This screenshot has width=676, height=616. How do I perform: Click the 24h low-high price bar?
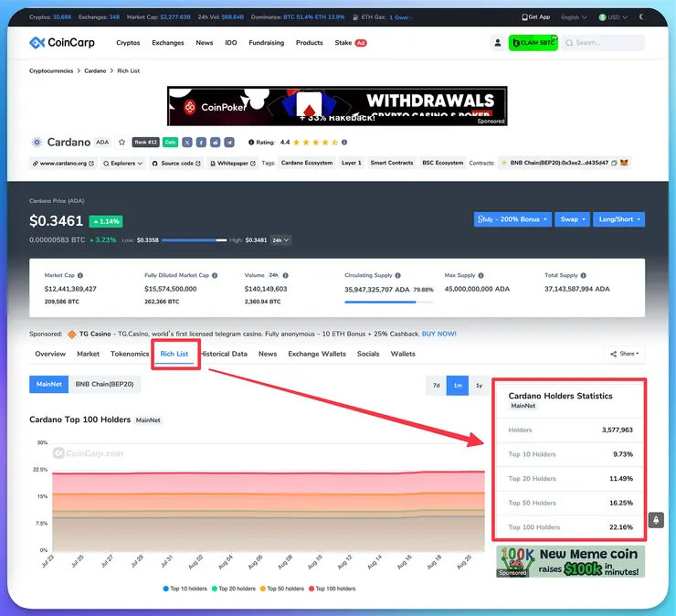pos(194,239)
